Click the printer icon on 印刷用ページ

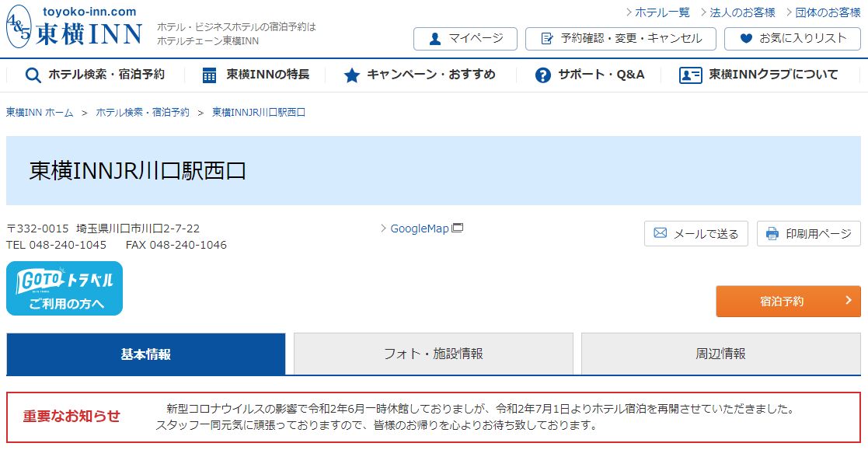point(772,234)
